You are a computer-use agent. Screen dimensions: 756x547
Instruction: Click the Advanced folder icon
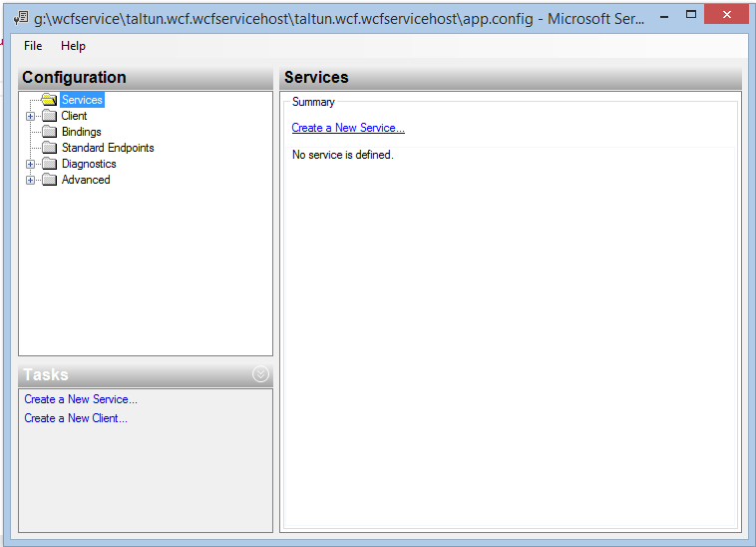click(x=49, y=180)
